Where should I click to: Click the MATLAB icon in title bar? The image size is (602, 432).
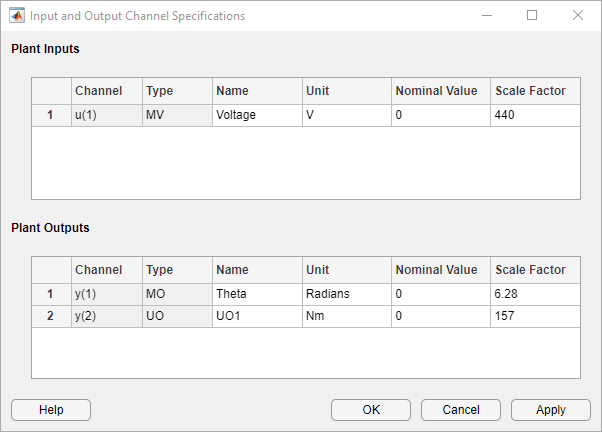click(16, 16)
